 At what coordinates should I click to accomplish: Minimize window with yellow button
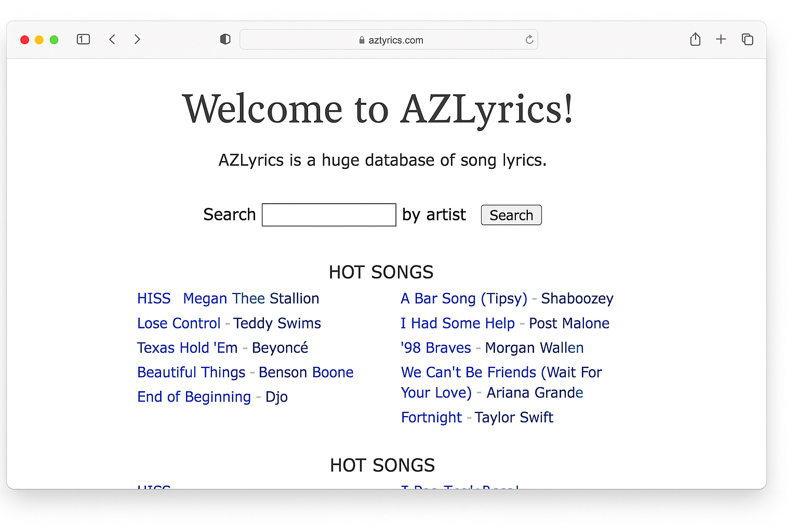[39, 40]
